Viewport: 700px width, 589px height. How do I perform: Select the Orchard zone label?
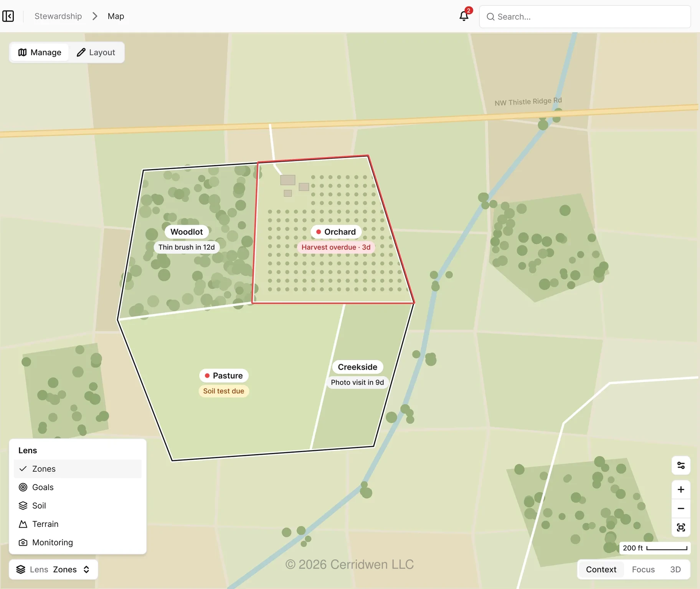click(x=336, y=232)
